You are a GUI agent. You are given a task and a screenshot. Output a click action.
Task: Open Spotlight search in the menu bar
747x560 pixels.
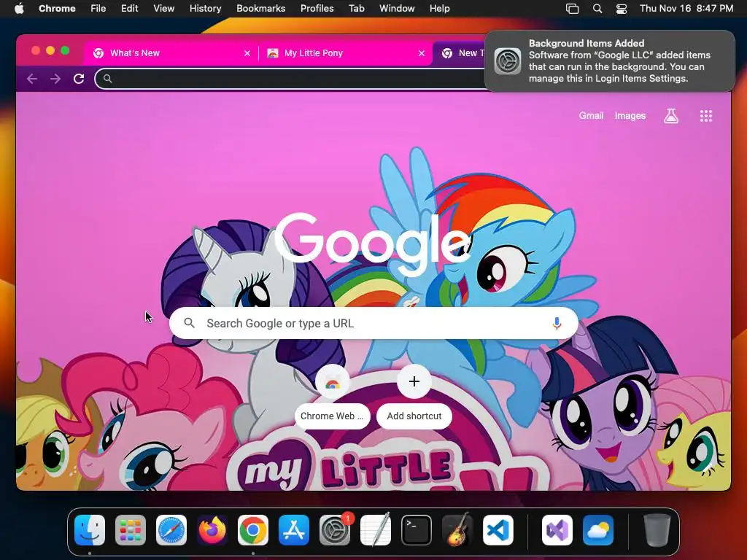(x=597, y=9)
